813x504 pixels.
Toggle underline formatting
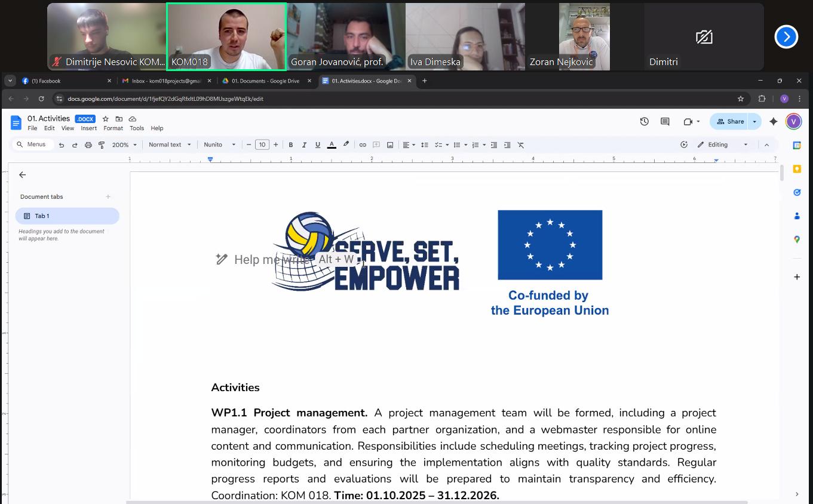click(317, 145)
